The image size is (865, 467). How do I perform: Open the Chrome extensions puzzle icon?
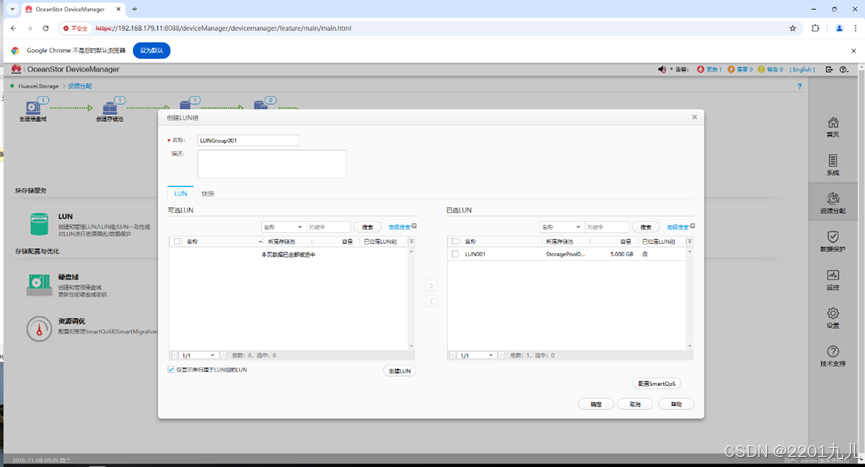(815, 28)
